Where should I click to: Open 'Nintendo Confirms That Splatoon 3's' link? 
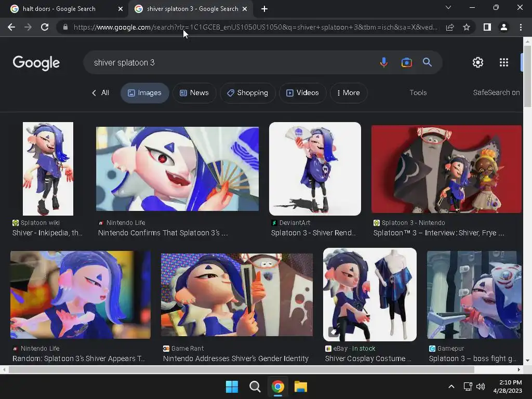click(x=163, y=233)
